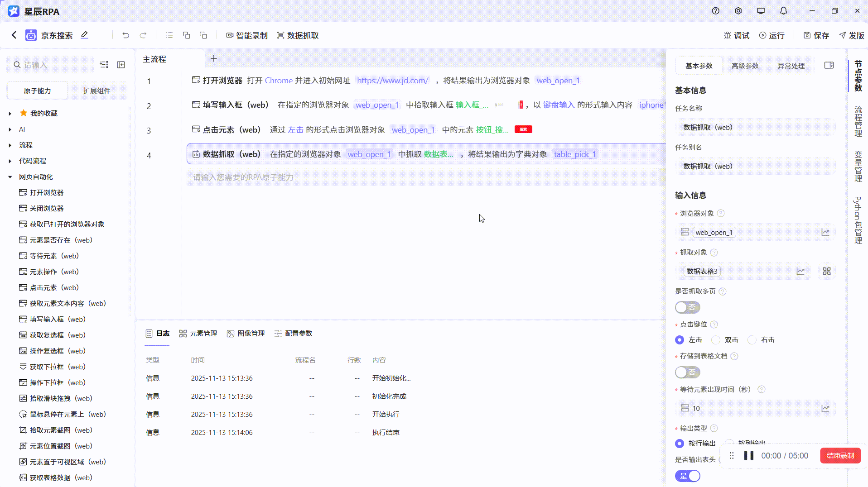Click the redo icon in the toolbar
Viewport: 868px width, 487px height.
point(143,35)
